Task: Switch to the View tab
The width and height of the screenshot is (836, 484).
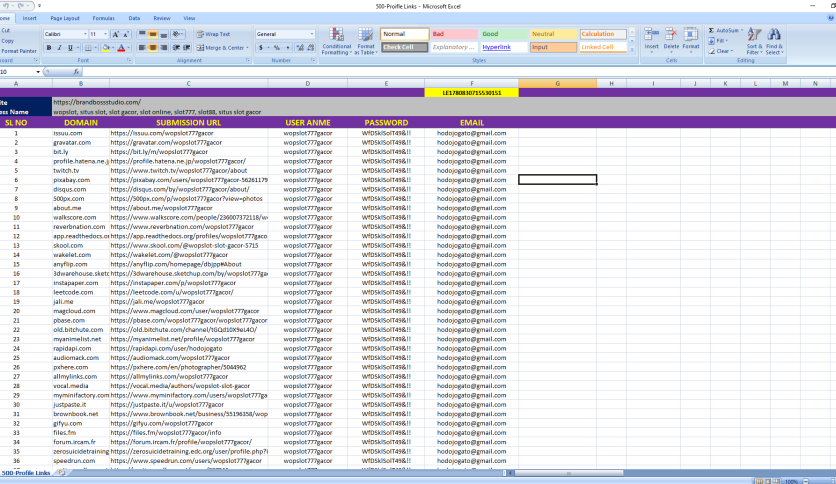Action: coord(189,18)
